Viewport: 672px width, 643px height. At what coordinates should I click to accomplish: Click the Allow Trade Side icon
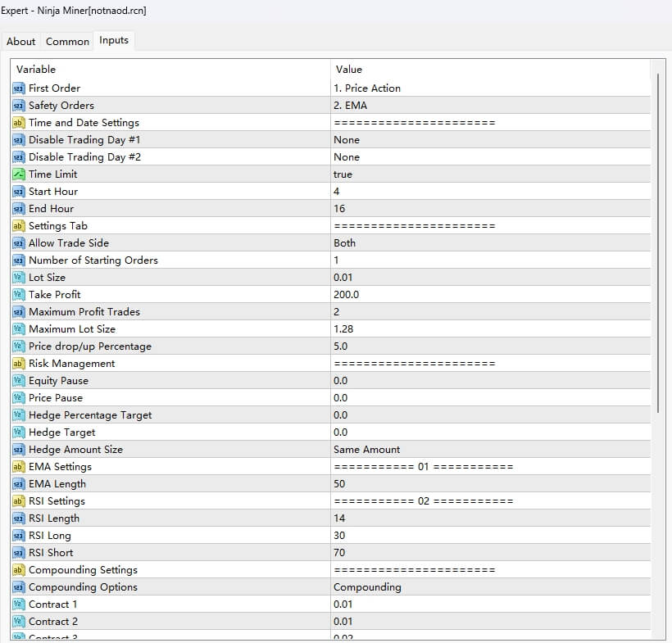[18, 243]
